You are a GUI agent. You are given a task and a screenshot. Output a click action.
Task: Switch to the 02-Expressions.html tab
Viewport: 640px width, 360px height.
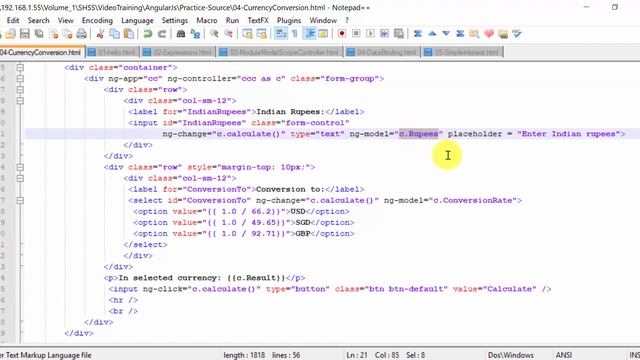[x=178, y=52]
